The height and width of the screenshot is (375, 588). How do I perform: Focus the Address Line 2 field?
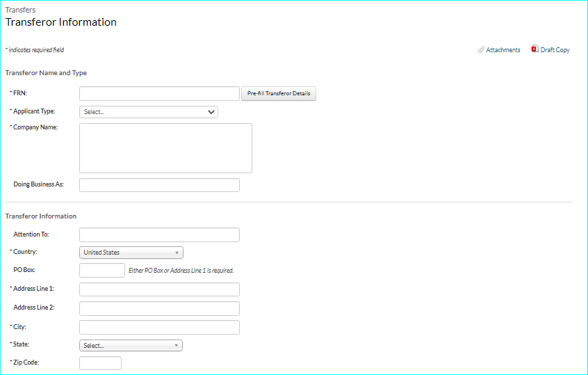(x=159, y=308)
